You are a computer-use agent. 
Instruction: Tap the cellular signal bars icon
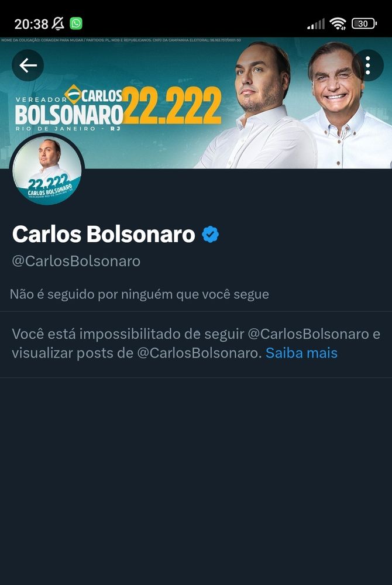(x=315, y=24)
